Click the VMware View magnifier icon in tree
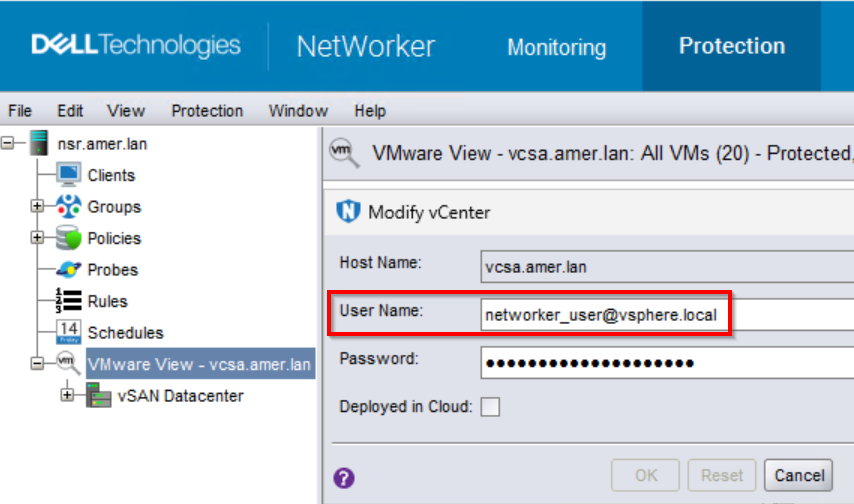854x504 pixels. tap(69, 363)
